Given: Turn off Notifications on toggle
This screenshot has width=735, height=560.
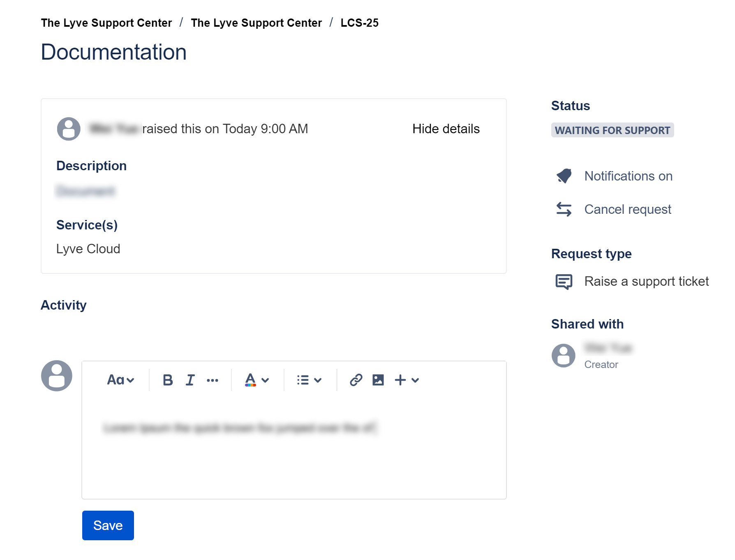Looking at the screenshot, I should pos(628,176).
